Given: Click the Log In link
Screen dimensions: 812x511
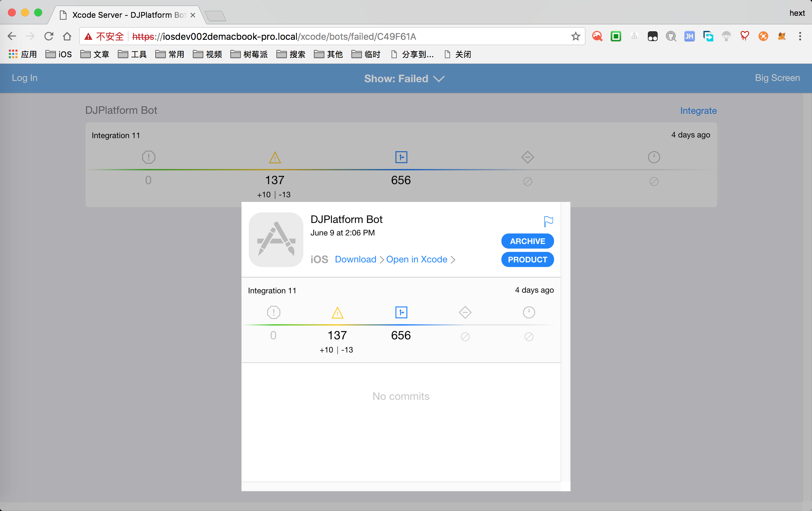Looking at the screenshot, I should point(25,78).
